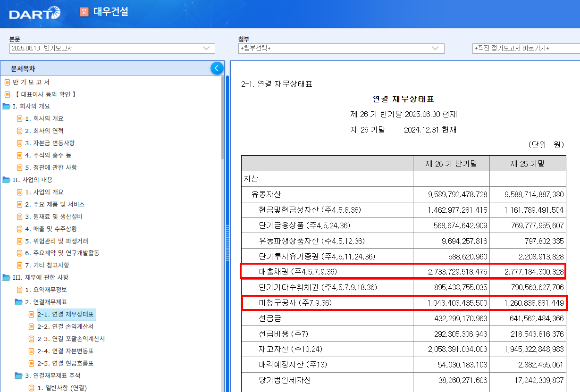Open 7. 기타 참고사항 tree entry
580x392 pixels.
click(x=47, y=266)
